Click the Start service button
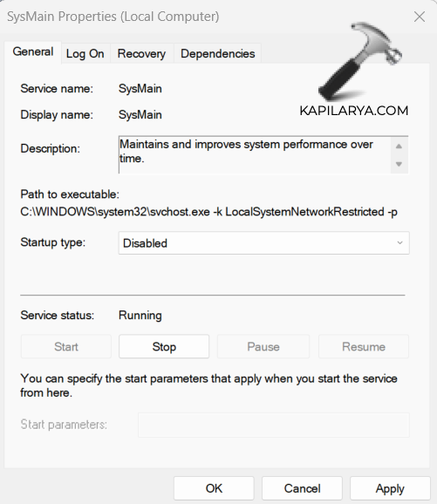Image resolution: width=437 pixels, height=504 pixels. (x=66, y=346)
